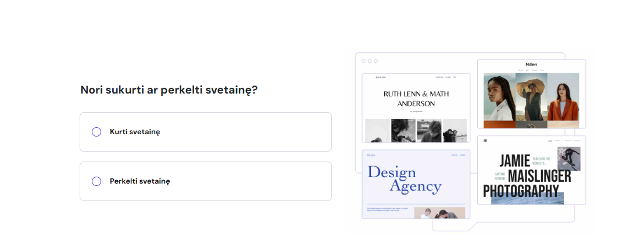This screenshot has width=644, height=251.
Task: Click the "Design" logo text in the agency template
Action: click(x=371, y=155)
